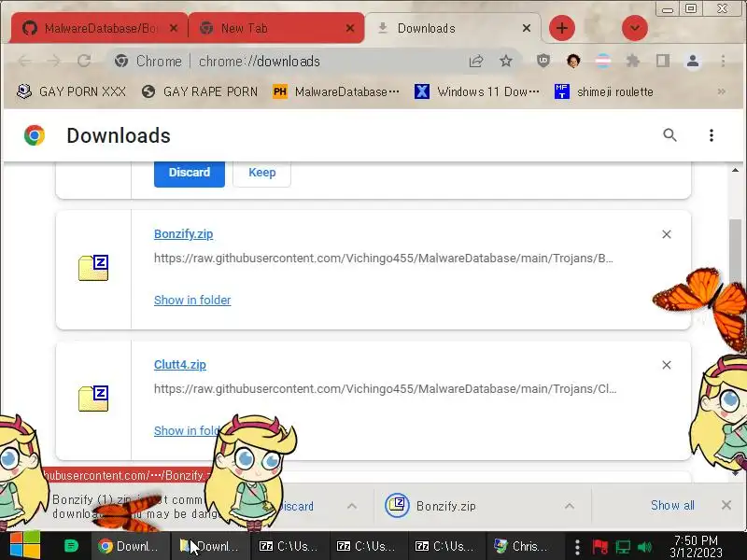Click Show all downloads

(672, 505)
